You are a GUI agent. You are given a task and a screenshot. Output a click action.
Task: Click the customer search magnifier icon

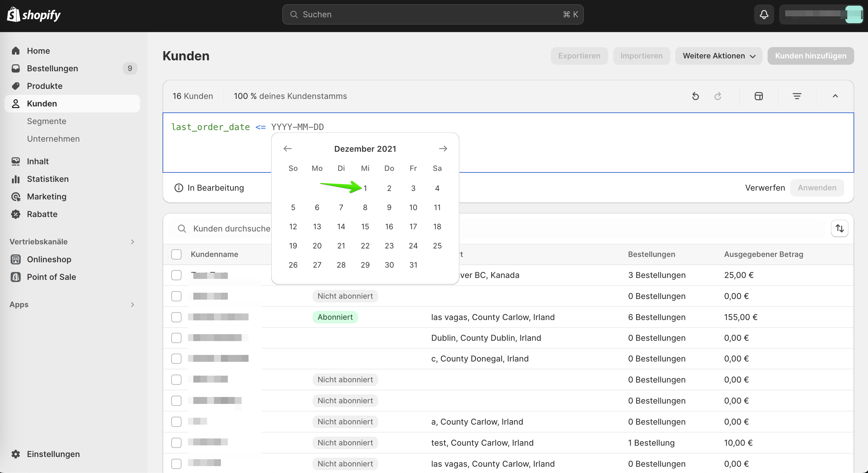[182, 229]
